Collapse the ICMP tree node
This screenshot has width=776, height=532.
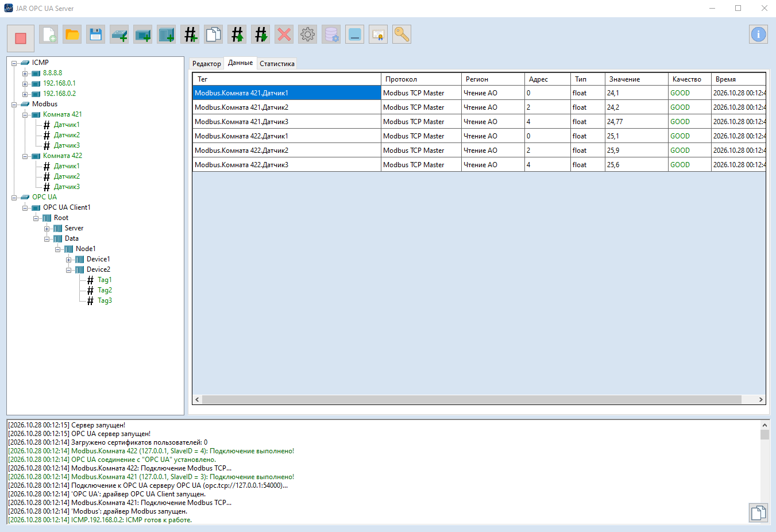pos(14,63)
